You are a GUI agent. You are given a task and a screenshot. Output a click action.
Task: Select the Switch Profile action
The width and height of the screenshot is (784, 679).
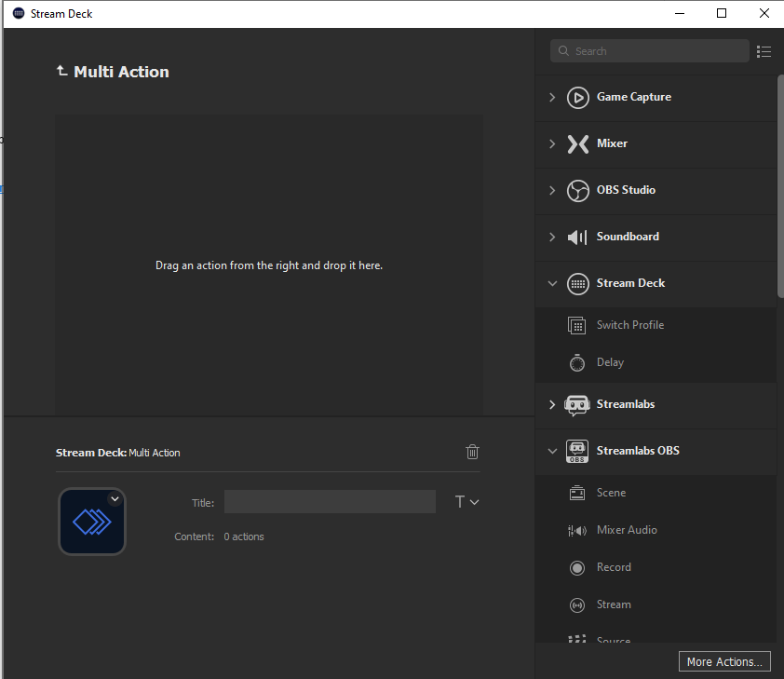tap(629, 325)
